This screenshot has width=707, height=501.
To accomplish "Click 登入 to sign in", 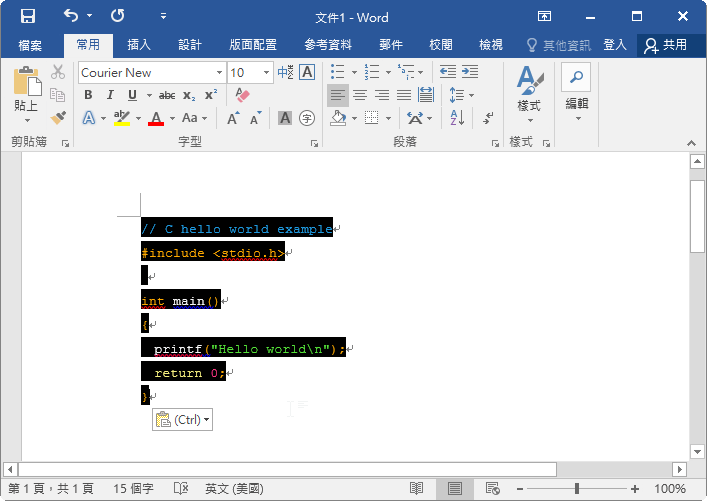I will click(615, 45).
